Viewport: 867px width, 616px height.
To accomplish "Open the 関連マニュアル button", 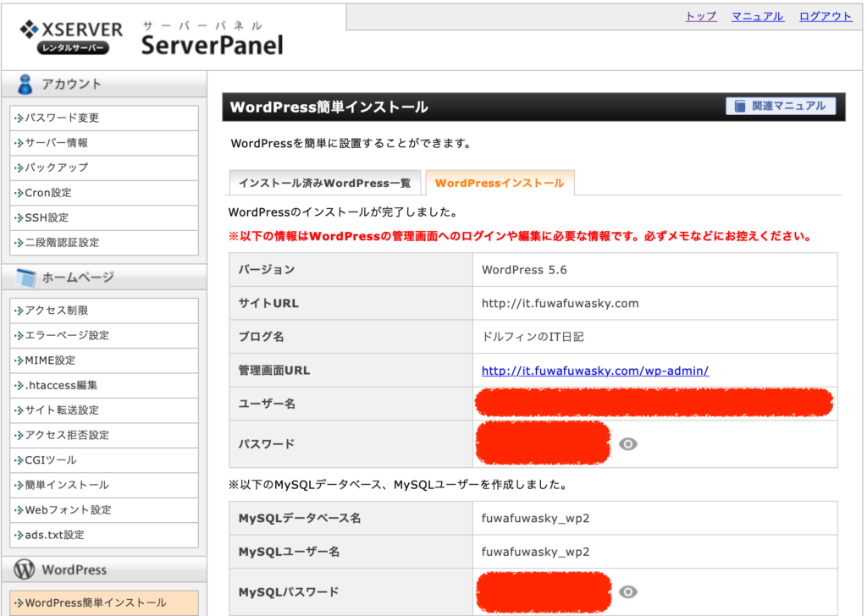I will point(780,106).
